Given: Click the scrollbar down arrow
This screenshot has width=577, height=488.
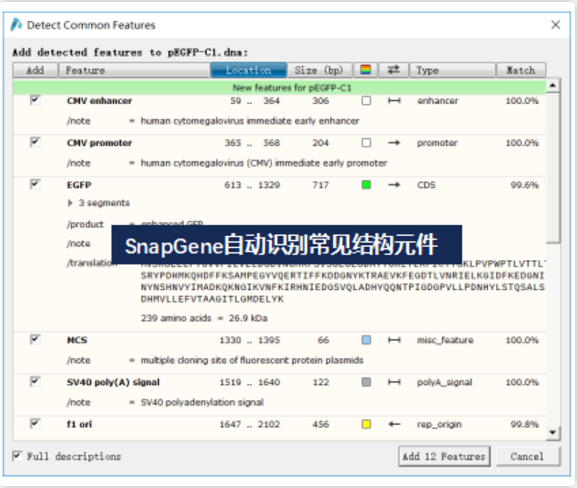Looking at the screenshot, I should [x=553, y=432].
